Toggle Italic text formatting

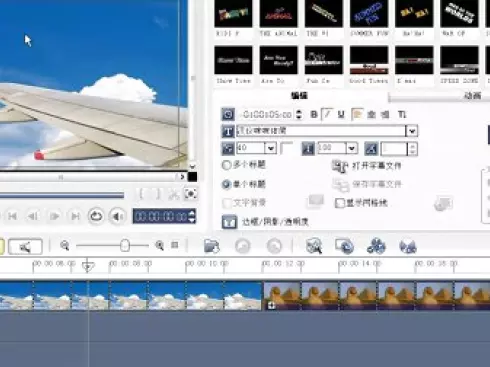point(327,114)
